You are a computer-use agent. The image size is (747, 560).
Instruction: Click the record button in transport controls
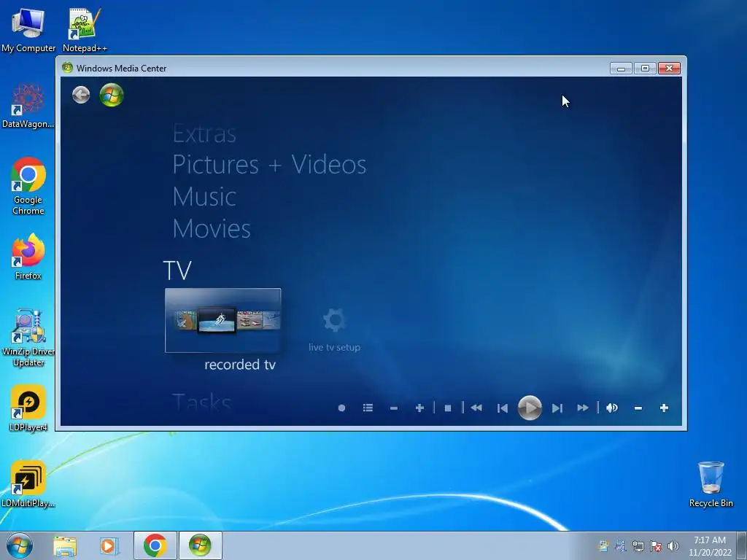click(341, 408)
